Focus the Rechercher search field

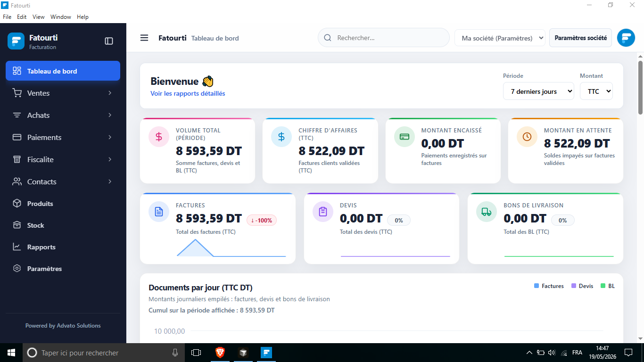pyautogui.click(x=384, y=38)
